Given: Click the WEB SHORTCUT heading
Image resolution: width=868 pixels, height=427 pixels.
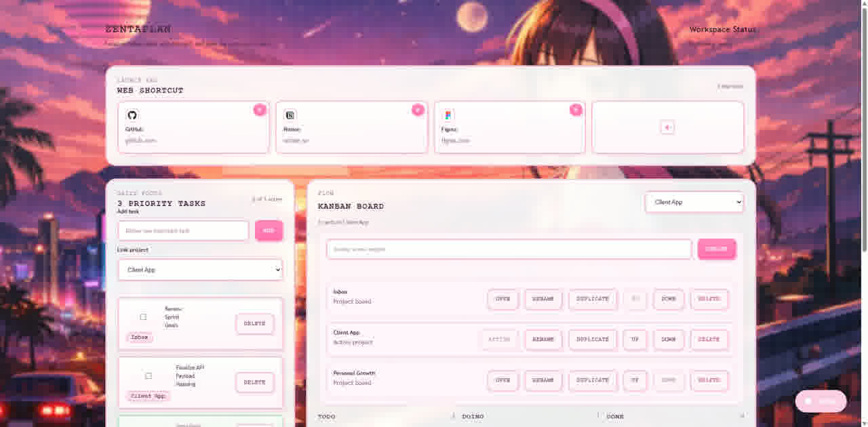Looking at the screenshot, I should click(150, 90).
